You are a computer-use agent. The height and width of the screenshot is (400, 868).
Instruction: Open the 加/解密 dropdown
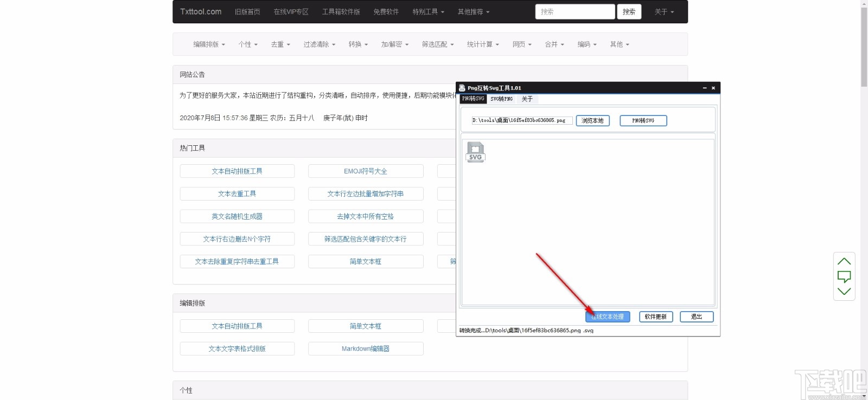[x=394, y=44]
